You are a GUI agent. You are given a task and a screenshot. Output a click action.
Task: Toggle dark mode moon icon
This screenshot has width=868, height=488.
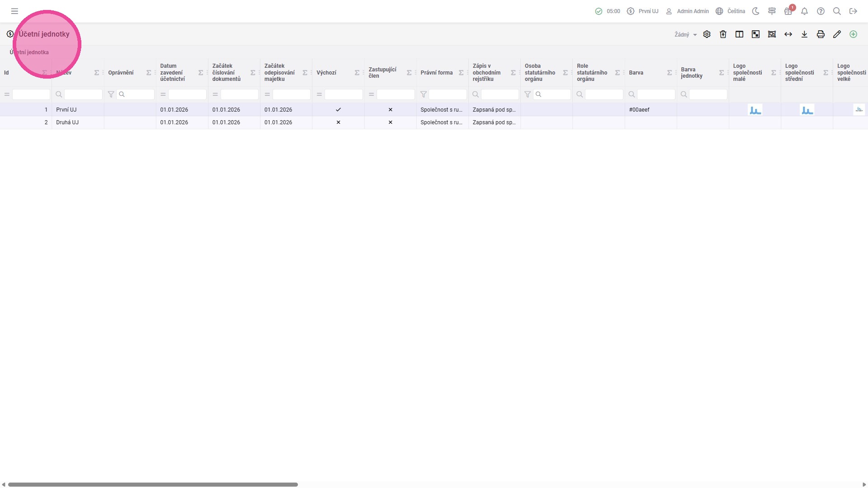click(755, 11)
